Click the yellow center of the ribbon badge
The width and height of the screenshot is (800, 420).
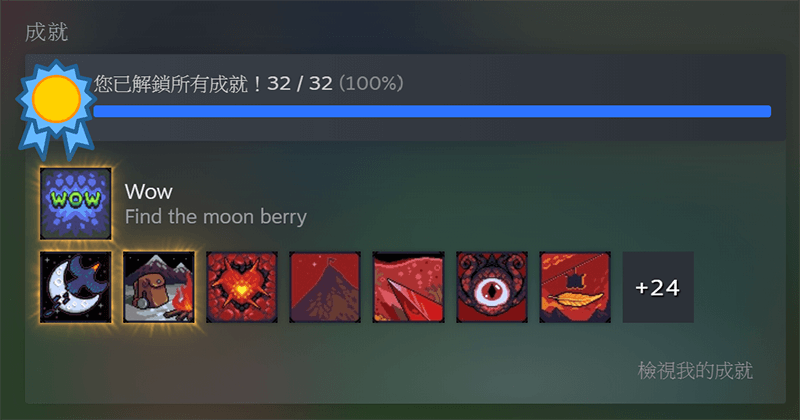pos(56,99)
